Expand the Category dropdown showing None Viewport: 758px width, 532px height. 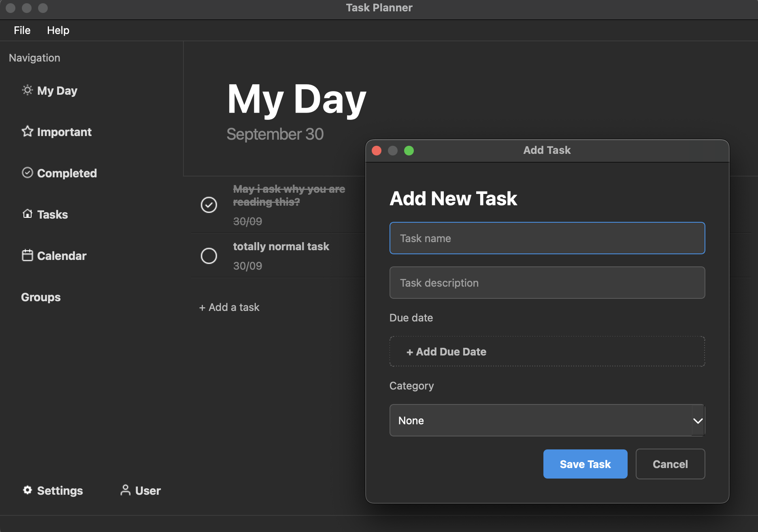547,420
